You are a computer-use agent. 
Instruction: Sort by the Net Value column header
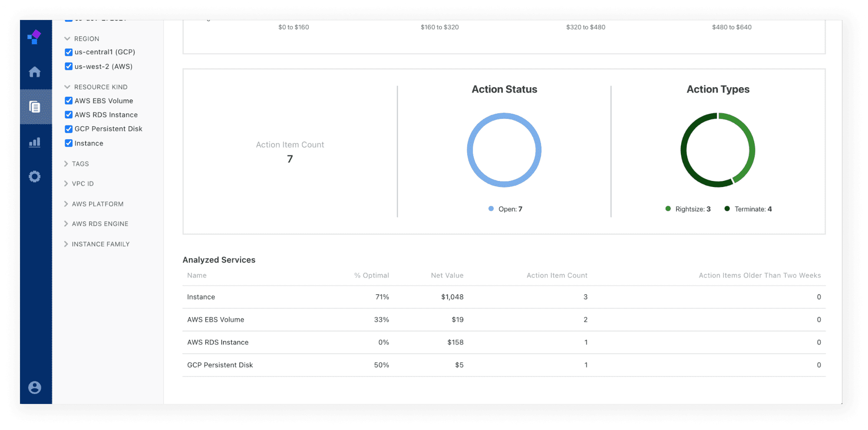tap(447, 276)
